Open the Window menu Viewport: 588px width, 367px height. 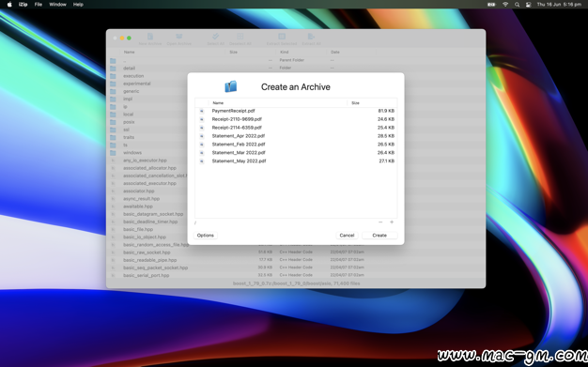point(57,5)
